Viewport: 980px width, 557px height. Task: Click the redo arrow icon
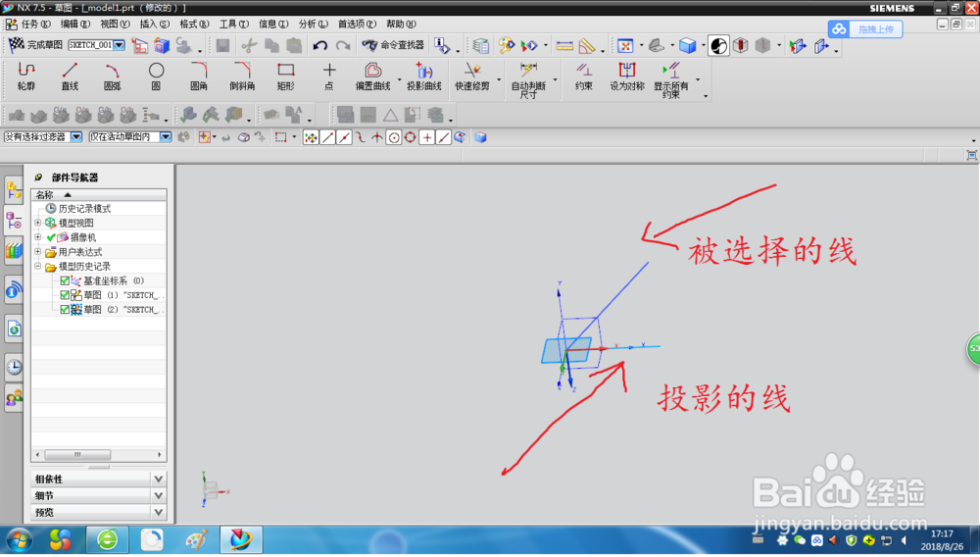tap(343, 45)
